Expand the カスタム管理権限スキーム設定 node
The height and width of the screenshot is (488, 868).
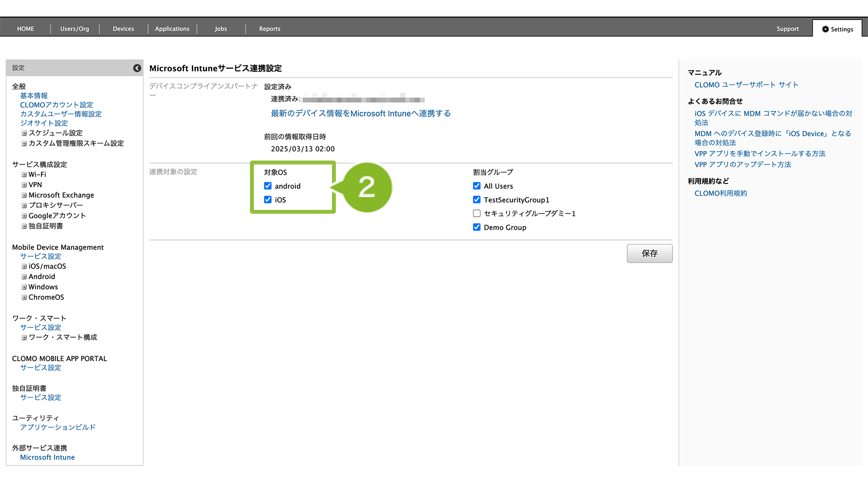24,143
